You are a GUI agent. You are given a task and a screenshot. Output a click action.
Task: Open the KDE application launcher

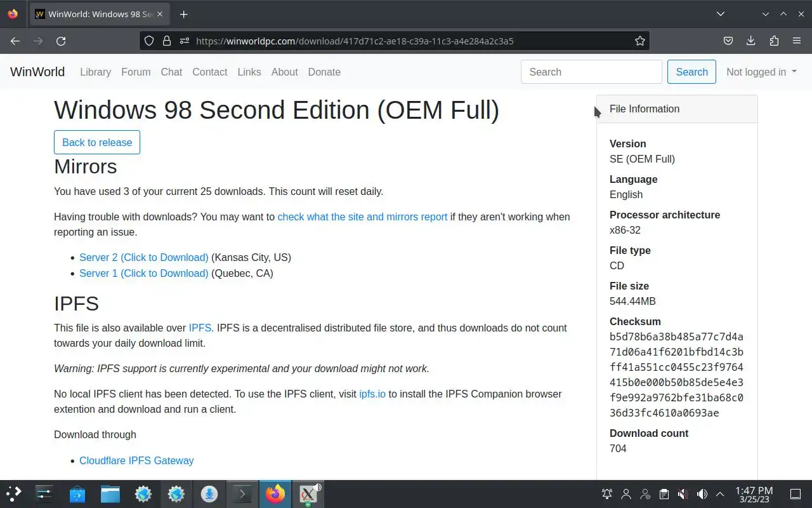click(x=14, y=493)
